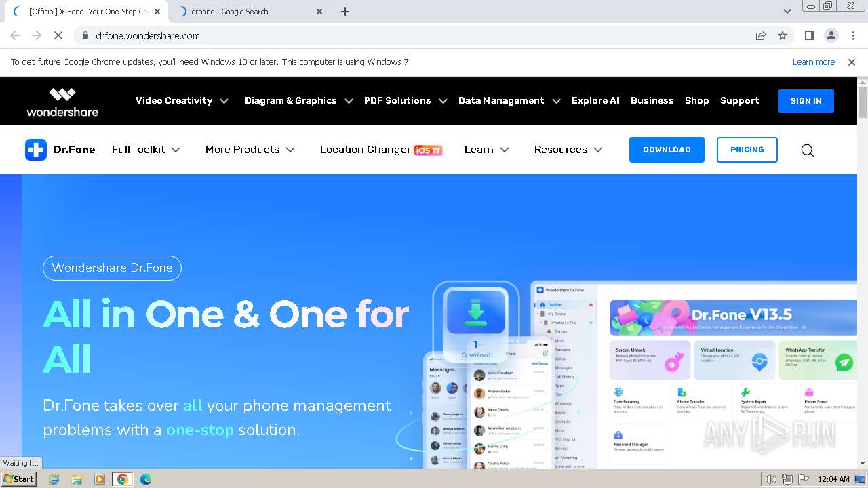Click the PRICING button
868x488 pixels.
tap(747, 150)
